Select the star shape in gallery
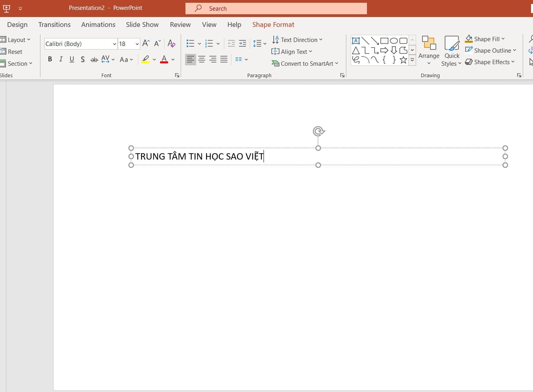 click(403, 60)
